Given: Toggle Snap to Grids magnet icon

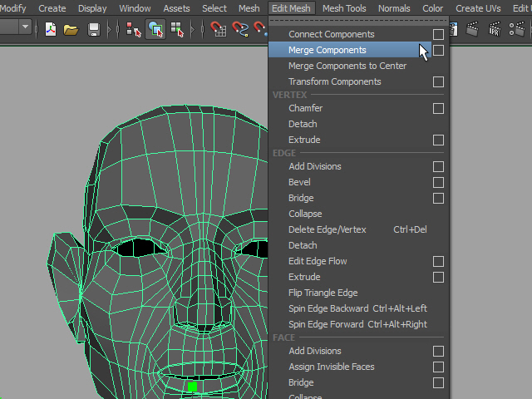Looking at the screenshot, I should pos(218,29).
